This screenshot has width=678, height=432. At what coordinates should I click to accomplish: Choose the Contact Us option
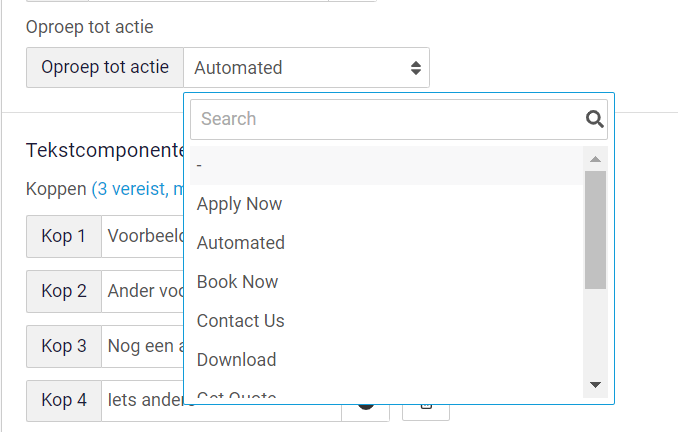pyautogui.click(x=387, y=321)
